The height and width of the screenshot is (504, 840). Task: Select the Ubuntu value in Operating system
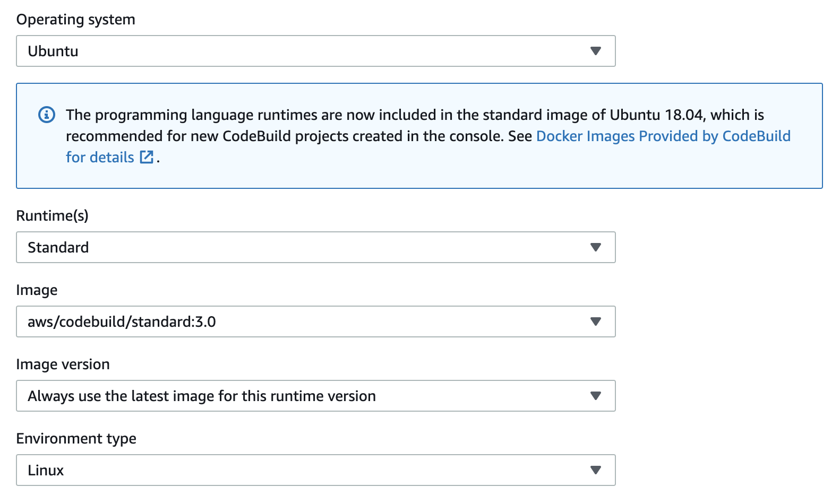54,51
